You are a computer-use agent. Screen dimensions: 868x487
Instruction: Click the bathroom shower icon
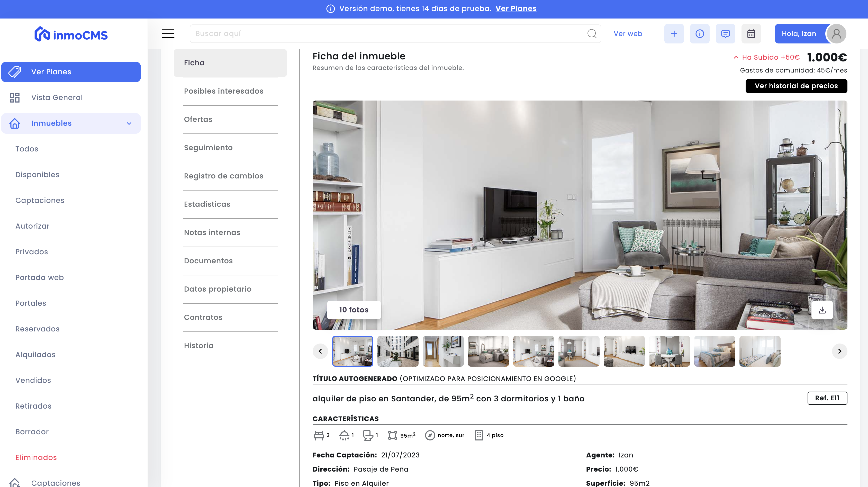coord(344,435)
